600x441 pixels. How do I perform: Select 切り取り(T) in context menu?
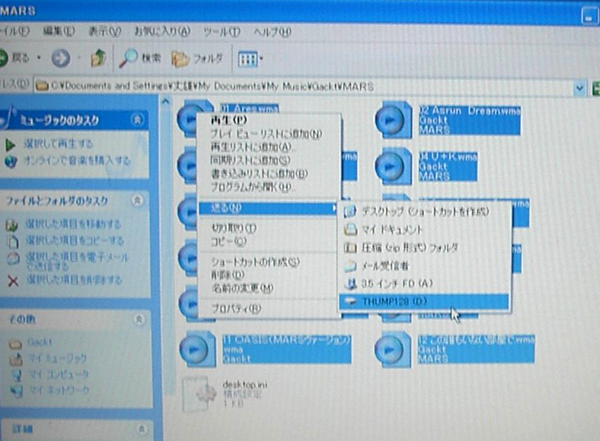[x=267, y=229]
